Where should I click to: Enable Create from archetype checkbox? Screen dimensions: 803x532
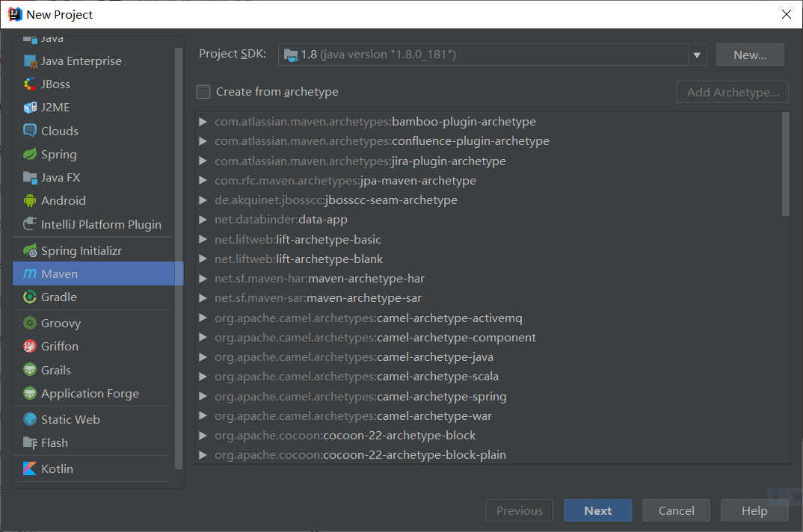(203, 92)
